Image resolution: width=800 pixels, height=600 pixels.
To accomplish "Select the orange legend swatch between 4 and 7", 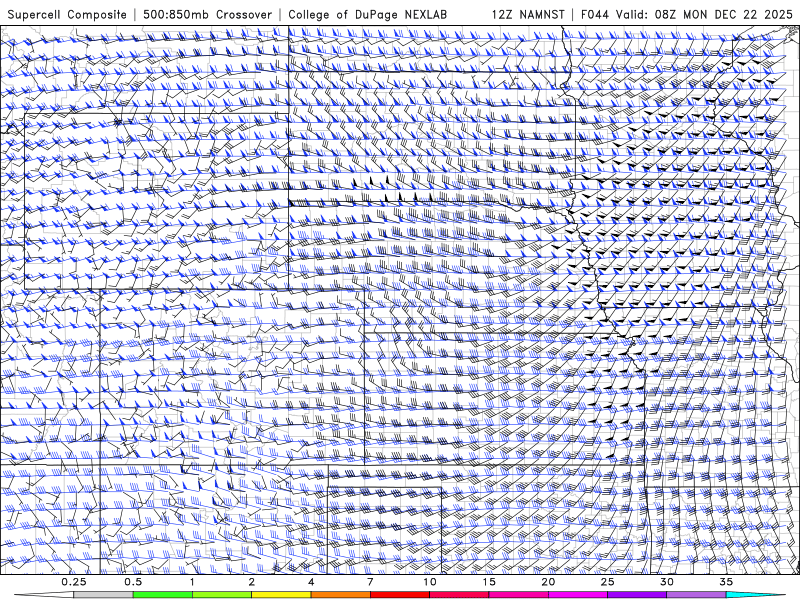I will click(340, 595).
